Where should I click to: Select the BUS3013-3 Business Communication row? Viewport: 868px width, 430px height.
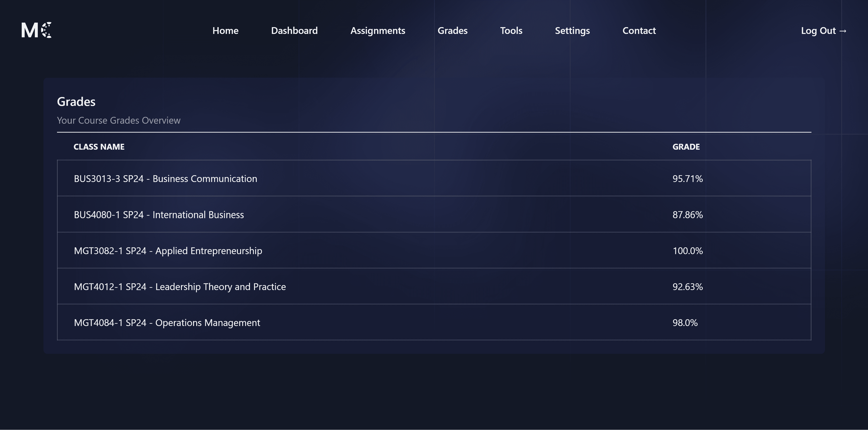click(x=434, y=178)
